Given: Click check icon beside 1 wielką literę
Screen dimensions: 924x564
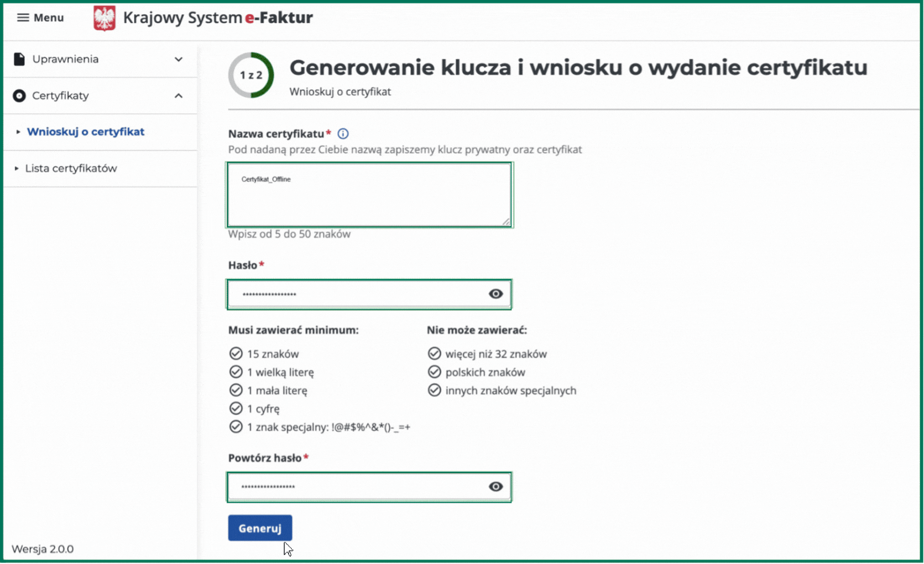Looking at the screenshot, I should pyautogui.click(x=236, y=372).
